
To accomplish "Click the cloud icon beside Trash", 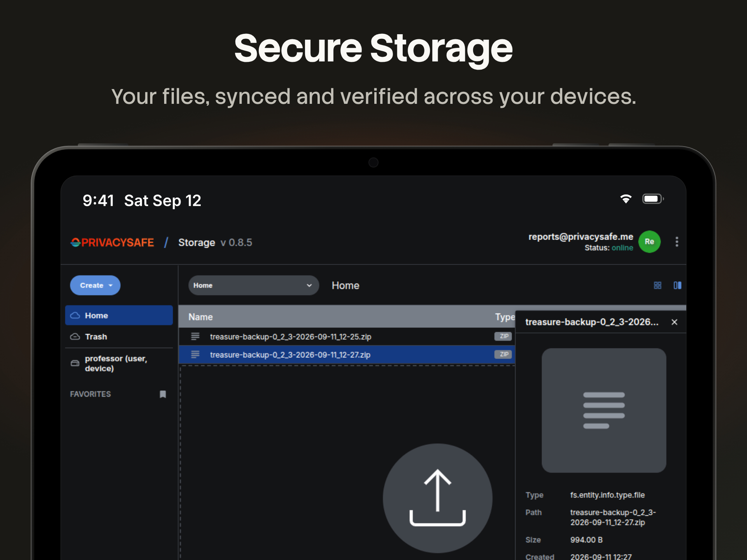I will coord(75,336).
